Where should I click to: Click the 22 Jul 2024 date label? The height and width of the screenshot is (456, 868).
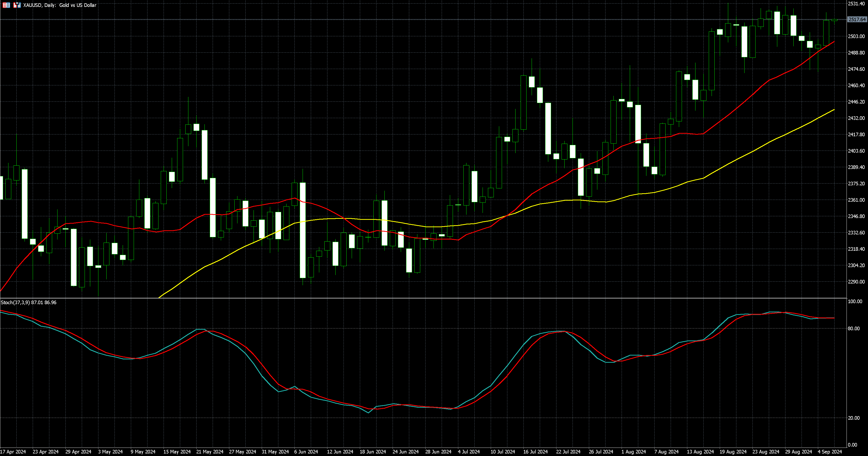(568, 452)
